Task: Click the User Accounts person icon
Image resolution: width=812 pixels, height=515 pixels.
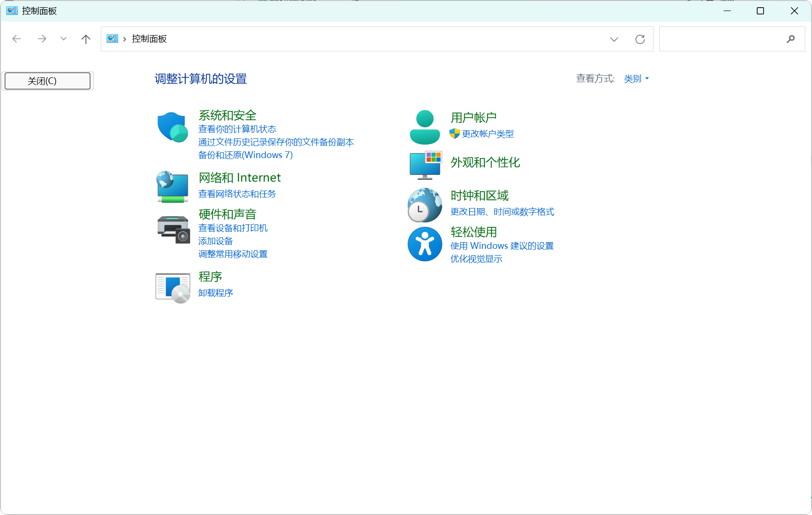Action: coord(424,127)
